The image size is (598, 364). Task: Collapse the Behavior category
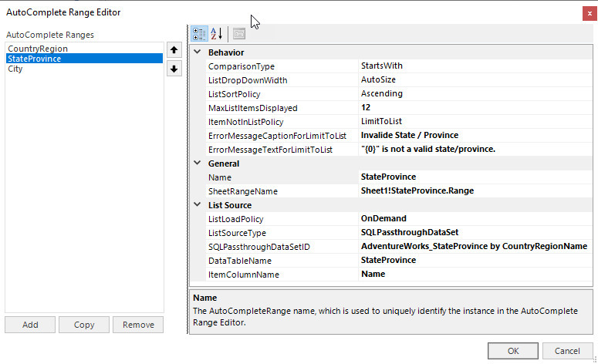198,52
